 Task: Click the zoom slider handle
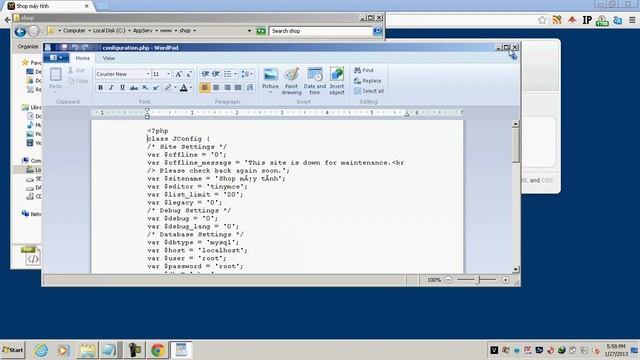[x=479, y=280]
